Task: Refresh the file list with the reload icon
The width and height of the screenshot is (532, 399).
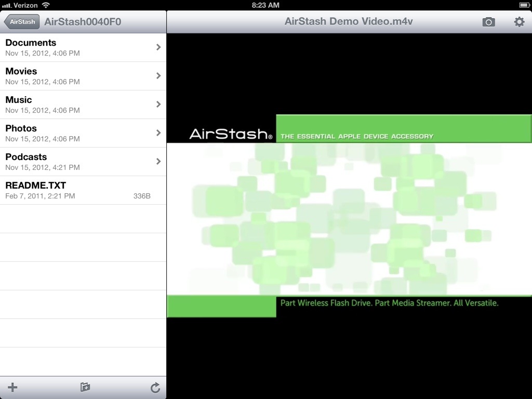Action: click(155, 388)
